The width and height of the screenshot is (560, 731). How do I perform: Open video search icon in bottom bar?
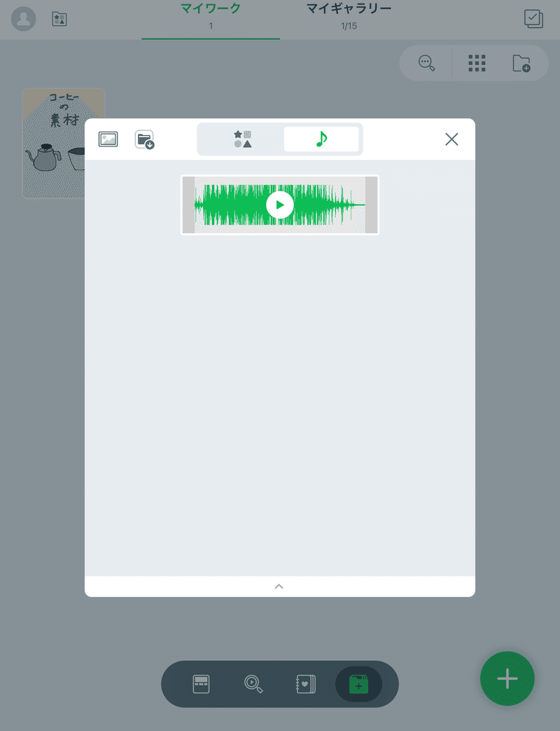click(x=253, y=684)
